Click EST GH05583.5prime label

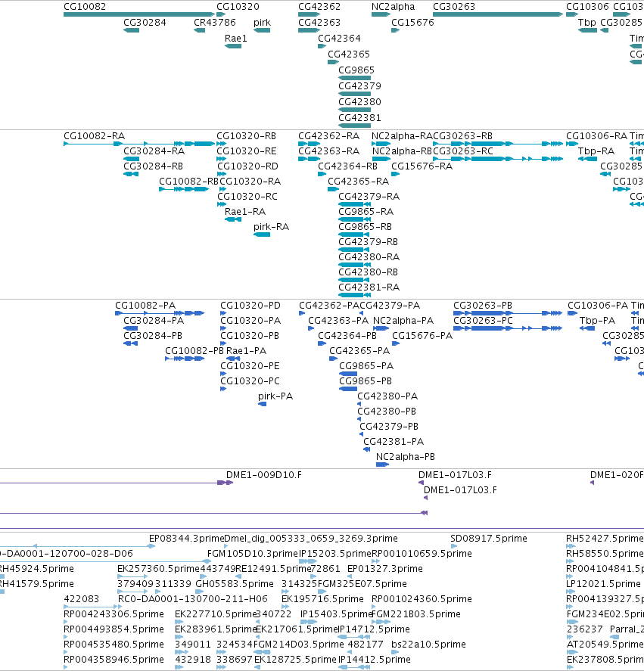pos(235,584)
